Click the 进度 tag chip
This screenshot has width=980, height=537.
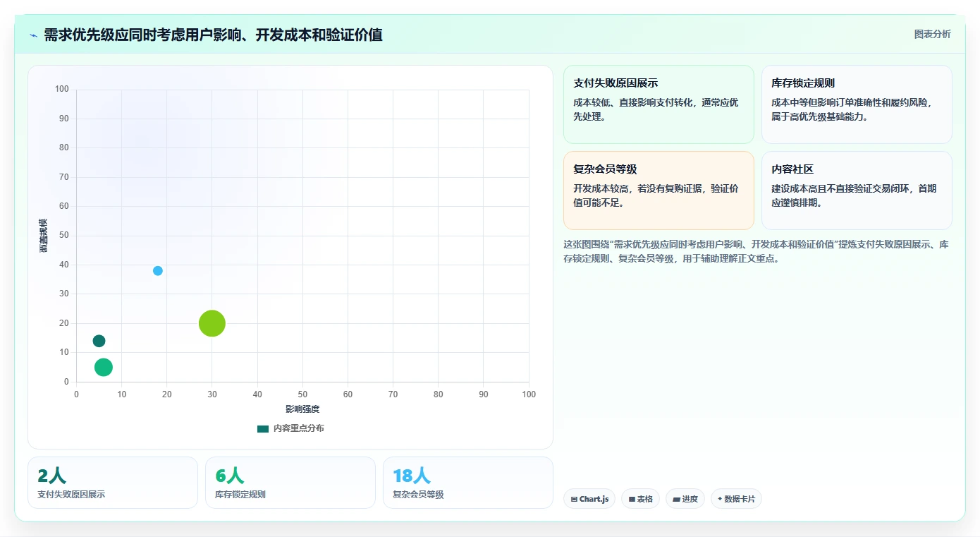click(x=685, y=499)
